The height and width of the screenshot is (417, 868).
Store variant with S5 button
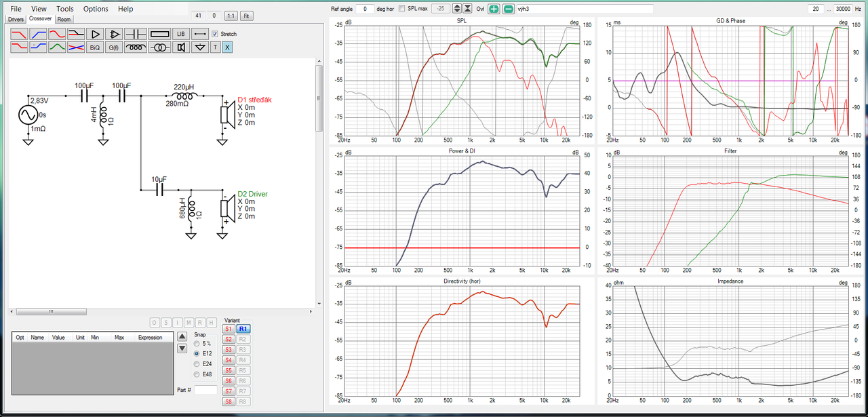tap(229, 370)
